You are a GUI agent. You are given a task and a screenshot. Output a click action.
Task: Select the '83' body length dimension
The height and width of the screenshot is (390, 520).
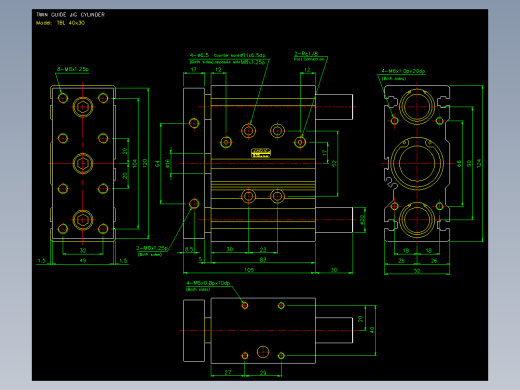[263, 260]
